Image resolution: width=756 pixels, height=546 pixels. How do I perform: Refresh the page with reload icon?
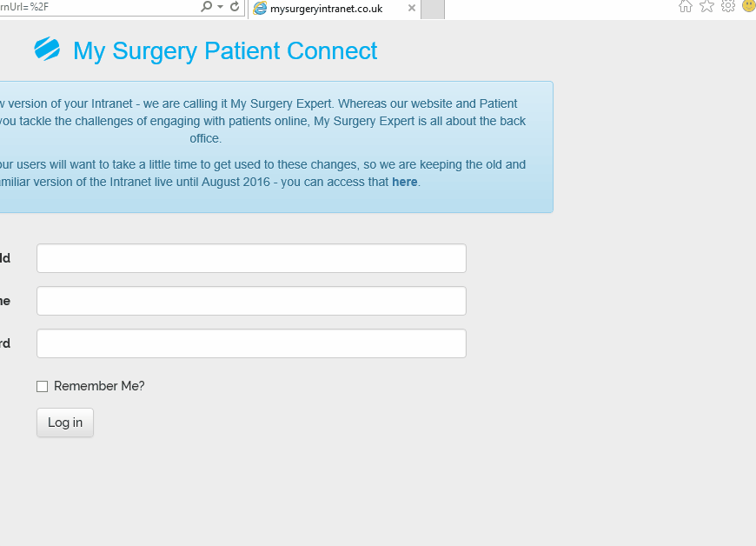pos(235,7)
